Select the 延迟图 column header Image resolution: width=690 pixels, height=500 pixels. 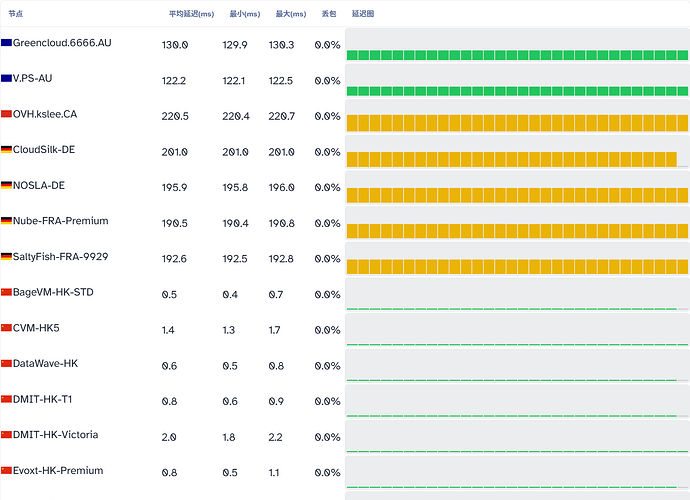point(363,14)
